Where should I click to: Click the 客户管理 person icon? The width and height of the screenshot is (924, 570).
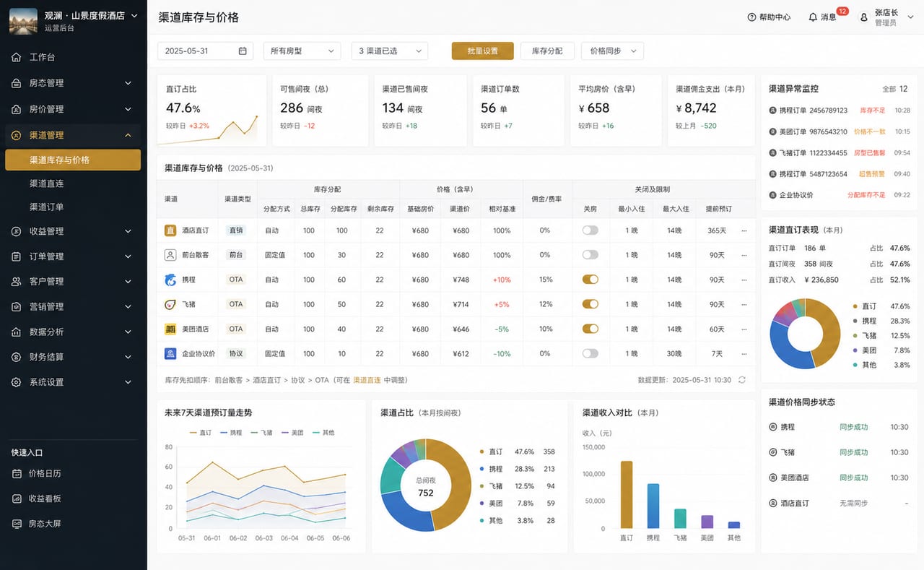tap(16, 281)
